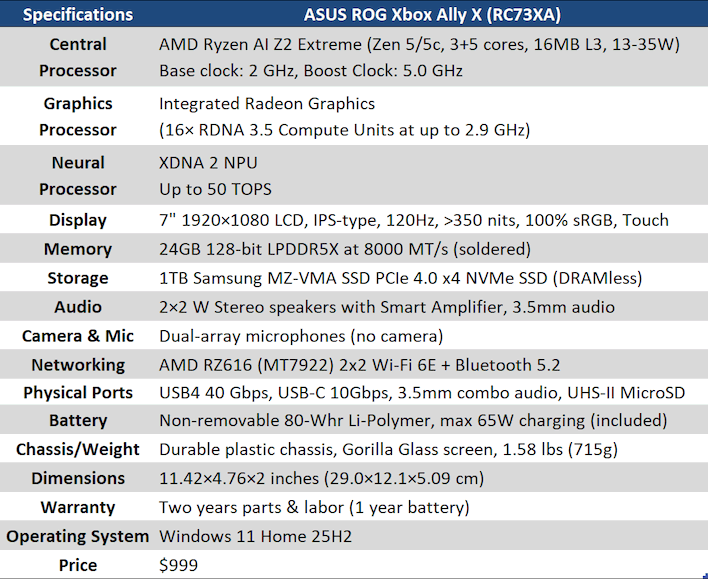Click the Storage row label
The width and height of the screenshot is (708, 579).
pyautogui.click(x=78, y=278)
